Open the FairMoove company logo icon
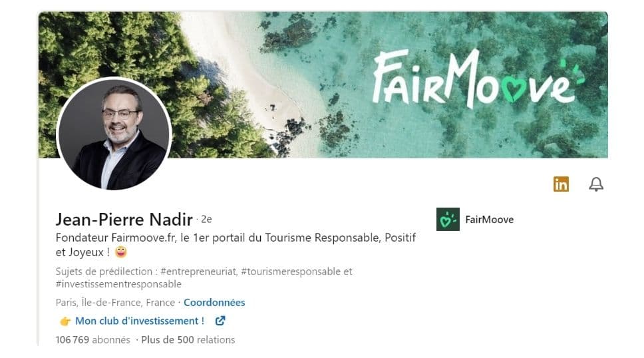Screen dimensions: 644x358 (x=448, y=219)
